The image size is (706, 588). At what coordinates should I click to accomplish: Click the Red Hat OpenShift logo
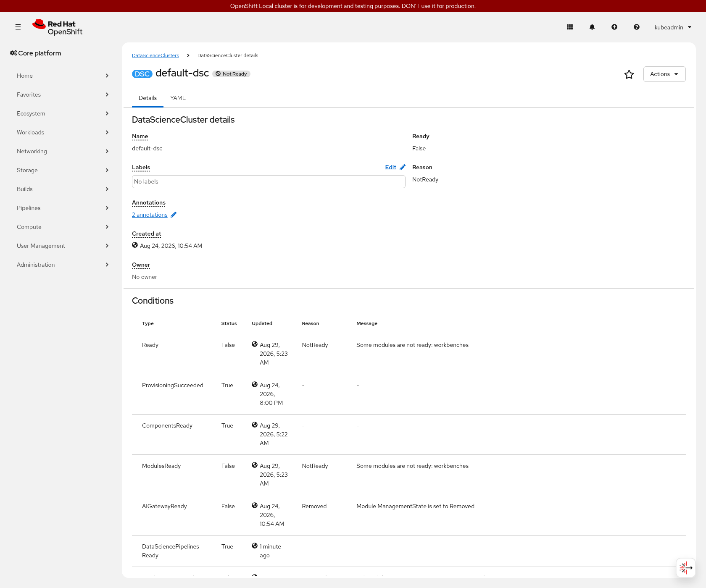tap(58, 27)
